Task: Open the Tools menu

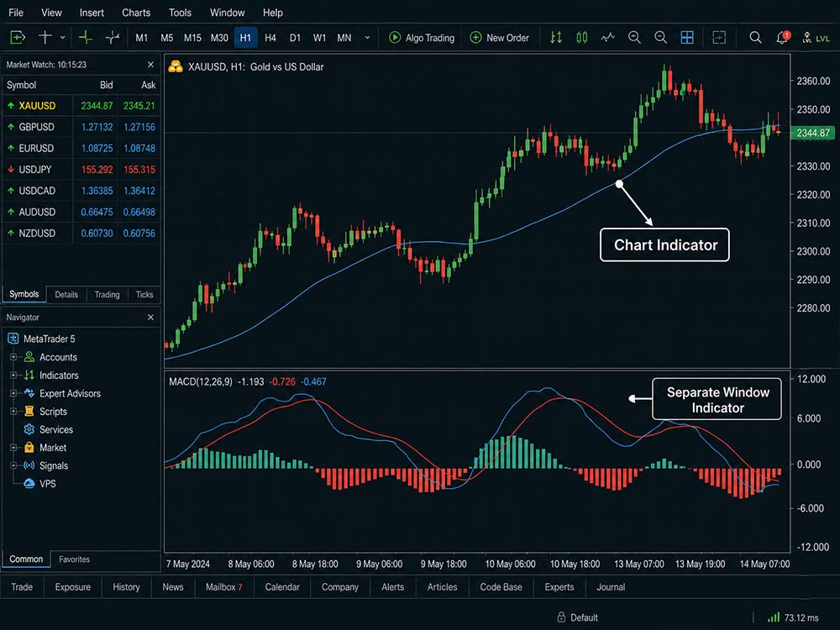Action: tap(180, 13)
